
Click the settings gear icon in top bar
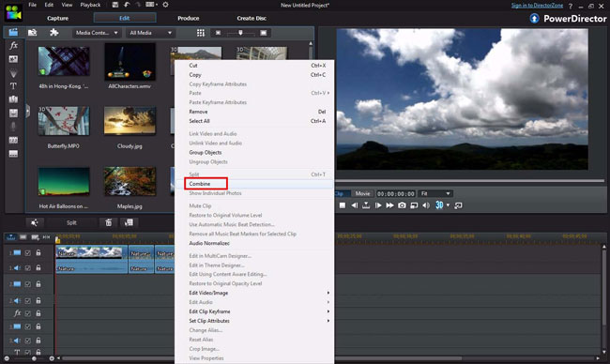[x=165, y=5]
